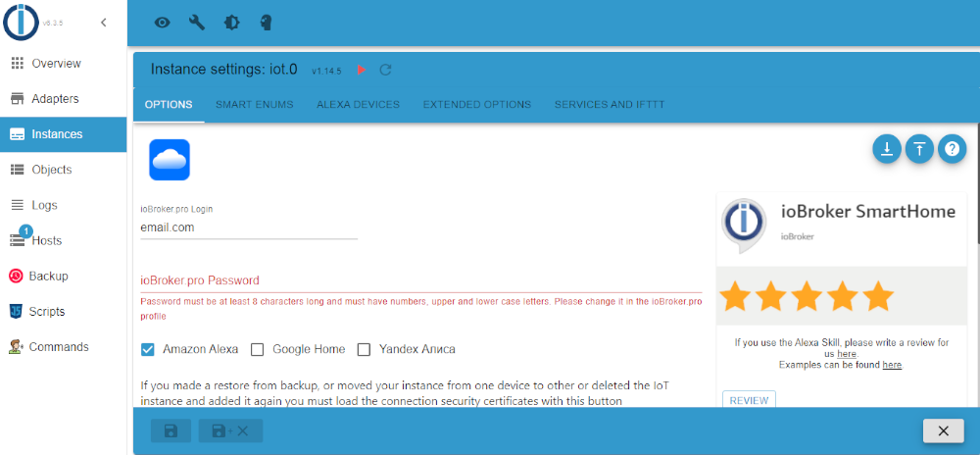Viewport: 980px width, 455px height.
Task: Click the save disk icon button
Action: pos(170,430)
